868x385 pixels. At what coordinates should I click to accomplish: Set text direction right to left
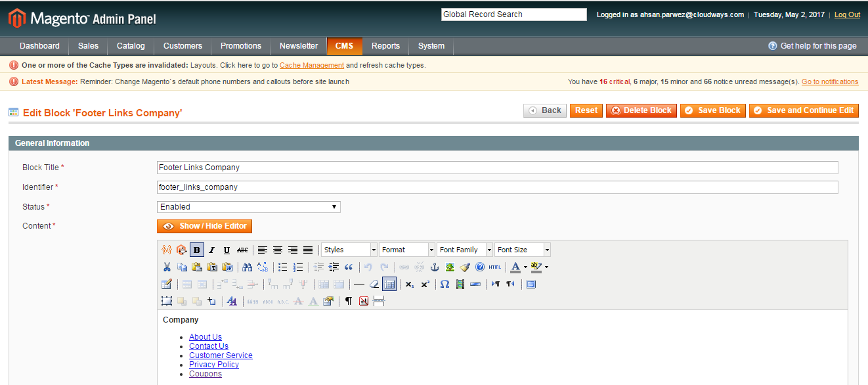point(511,284)
